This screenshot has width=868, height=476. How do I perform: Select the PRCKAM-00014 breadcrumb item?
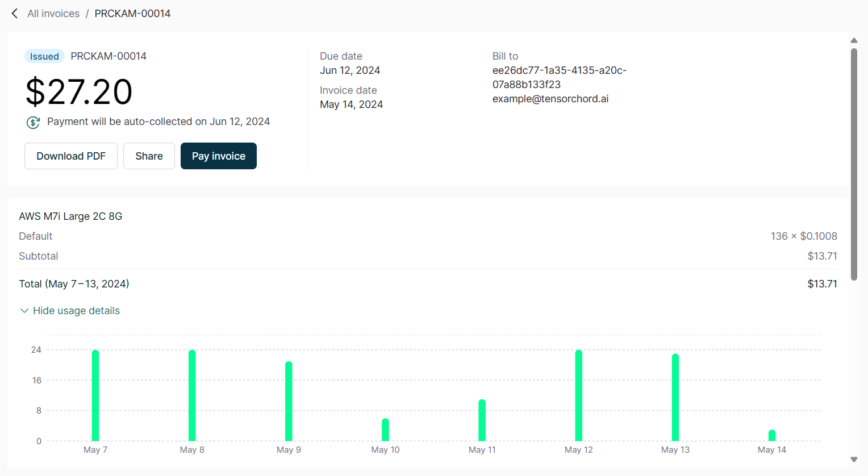tap(132, 14)
